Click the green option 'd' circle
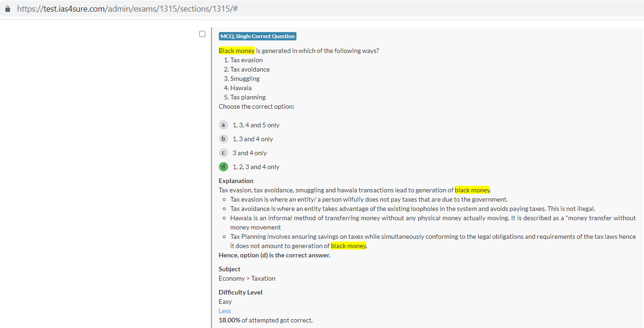The width and height of the screenshot is (644, 328). tap(223, 167)
